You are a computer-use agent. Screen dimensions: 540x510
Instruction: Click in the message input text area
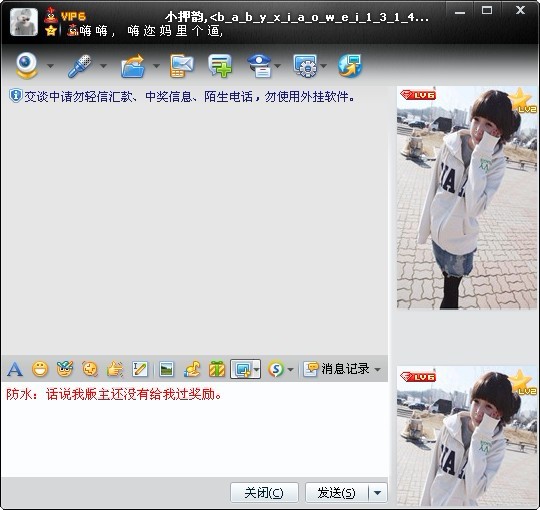point(195,429)
